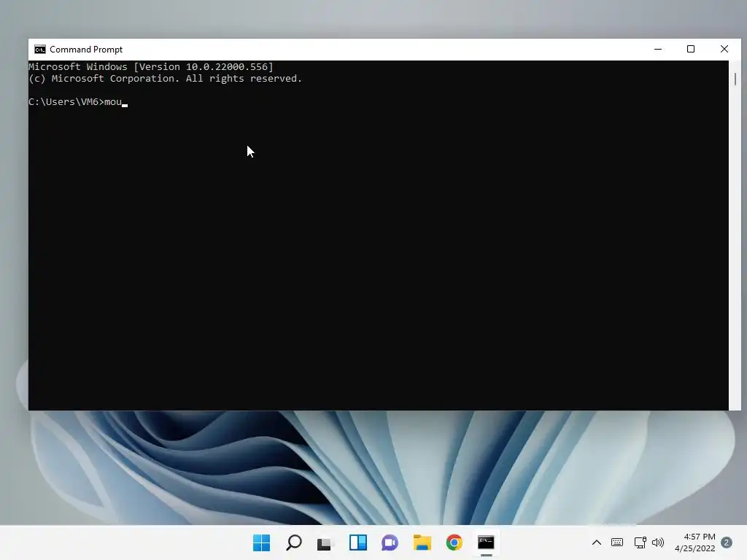This screenshot has width=747, height=560.
Task: Open the touch keyboard tray icon
Action: (617, 542)
